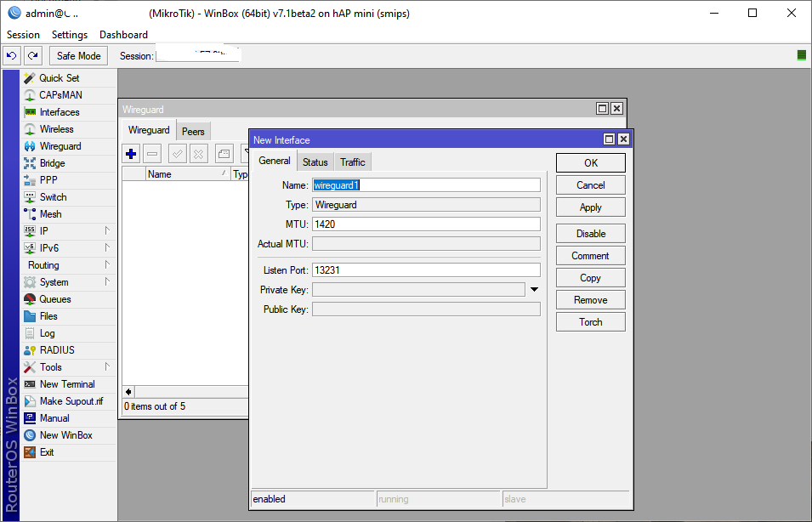Viewport: 812px width, 522px height.
Task: Select the Wireguard tab in Wireguard window
Action: 149,130
